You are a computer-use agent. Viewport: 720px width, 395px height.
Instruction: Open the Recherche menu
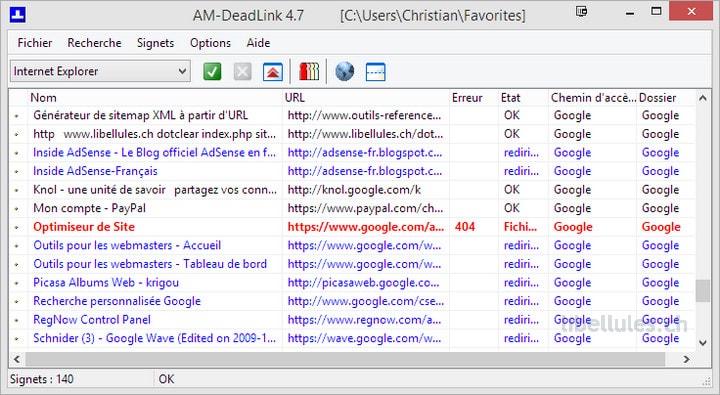click(94, 43)
